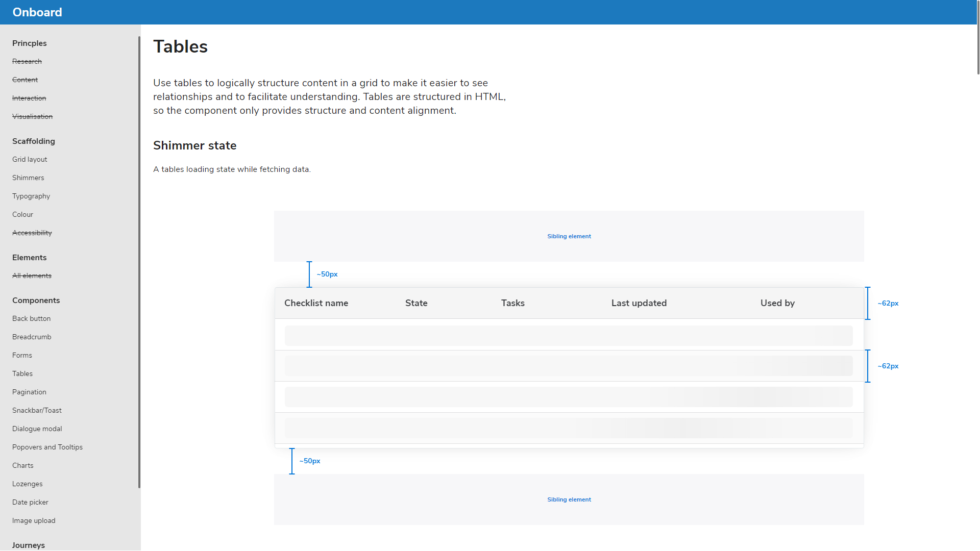The image size is (980, 551).
Task: Select Forms in Components list
Action: point(22,355)
